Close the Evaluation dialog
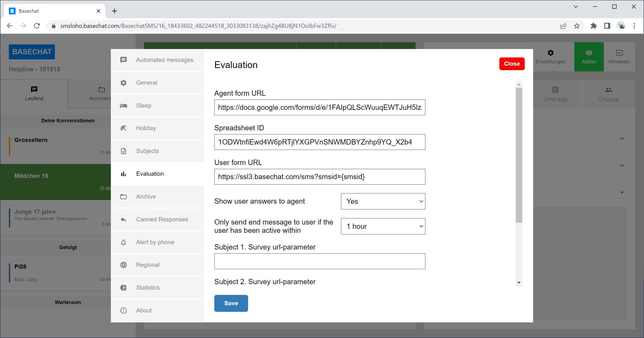 coord(511,64)
